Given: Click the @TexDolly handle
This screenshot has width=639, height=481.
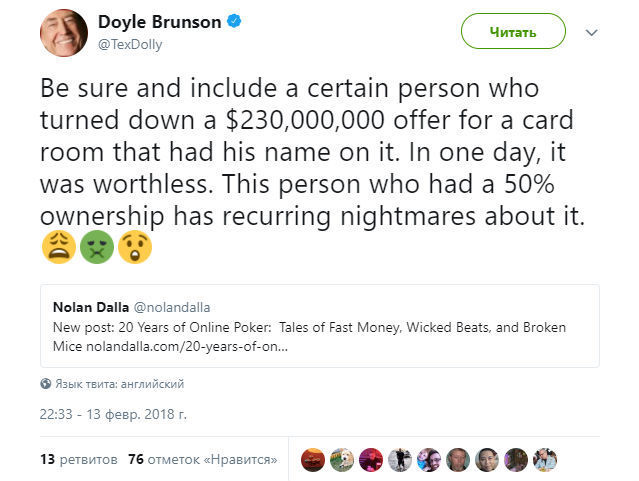Looking at the screenshot, I should pyautogui.click(x=132, y=45).
